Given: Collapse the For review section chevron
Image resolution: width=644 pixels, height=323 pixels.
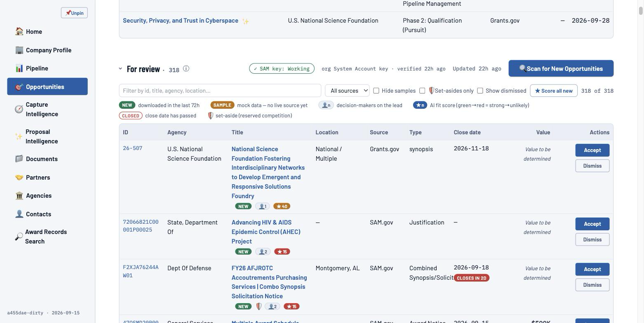Looking at the screenshot, I should 120,68.
